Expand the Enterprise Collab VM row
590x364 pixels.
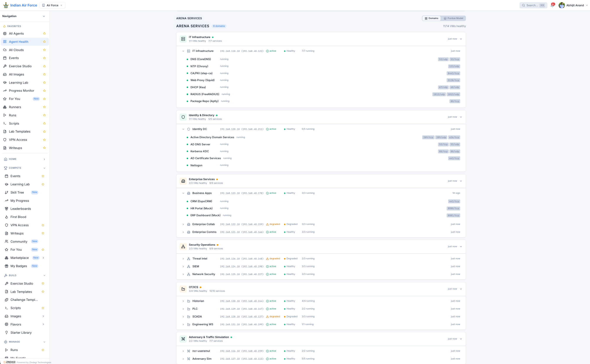click(x=183, y=224)
